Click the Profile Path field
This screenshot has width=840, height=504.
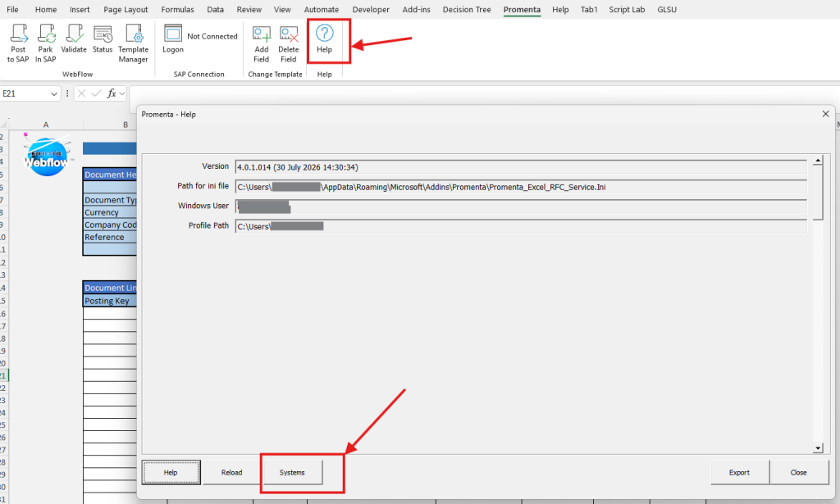[x=521, y=226]
